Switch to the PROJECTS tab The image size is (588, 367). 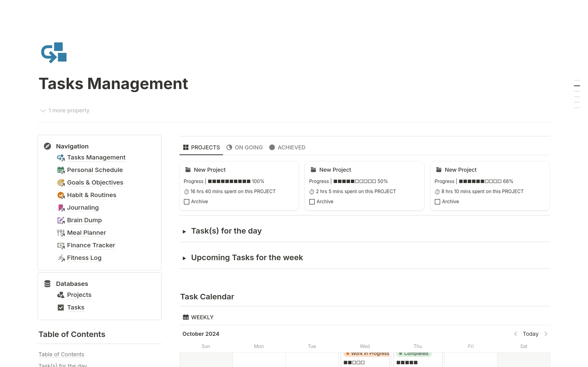tap(201, 148)
